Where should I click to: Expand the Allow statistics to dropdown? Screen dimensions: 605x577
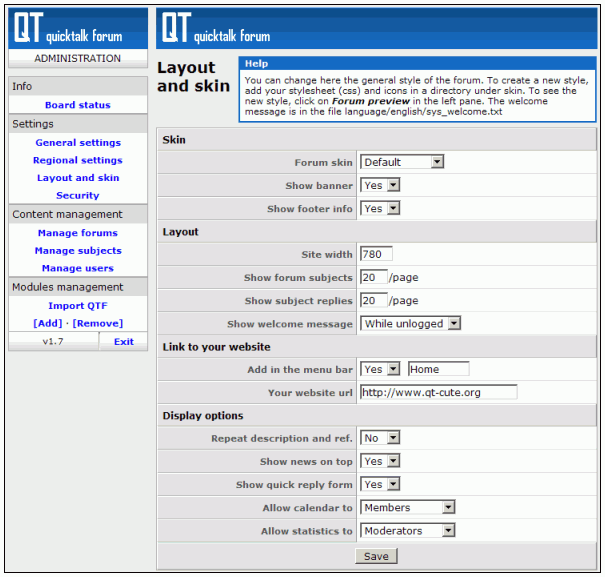click(x=408, y=531)
